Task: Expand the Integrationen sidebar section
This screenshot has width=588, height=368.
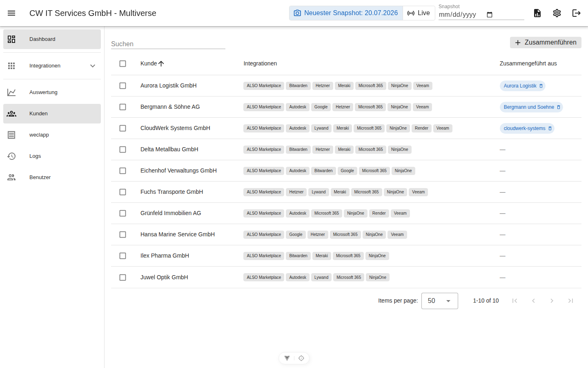Action: (52, 66)
